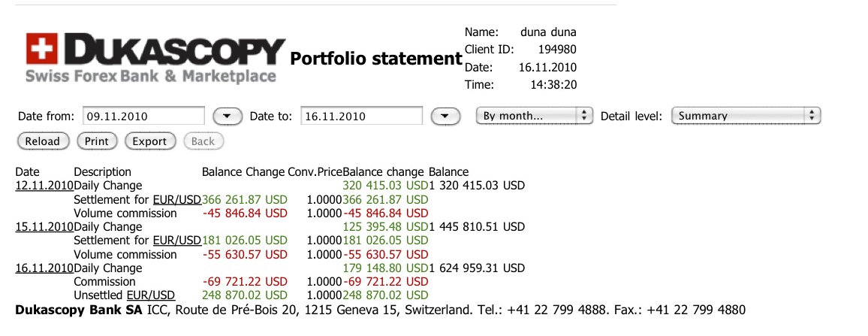Image resolution: width=868 pixels, height=336 pixels.
Task: Click EUR/USD link in 12.11.2010 settlement row
Action: click(176, 199)
